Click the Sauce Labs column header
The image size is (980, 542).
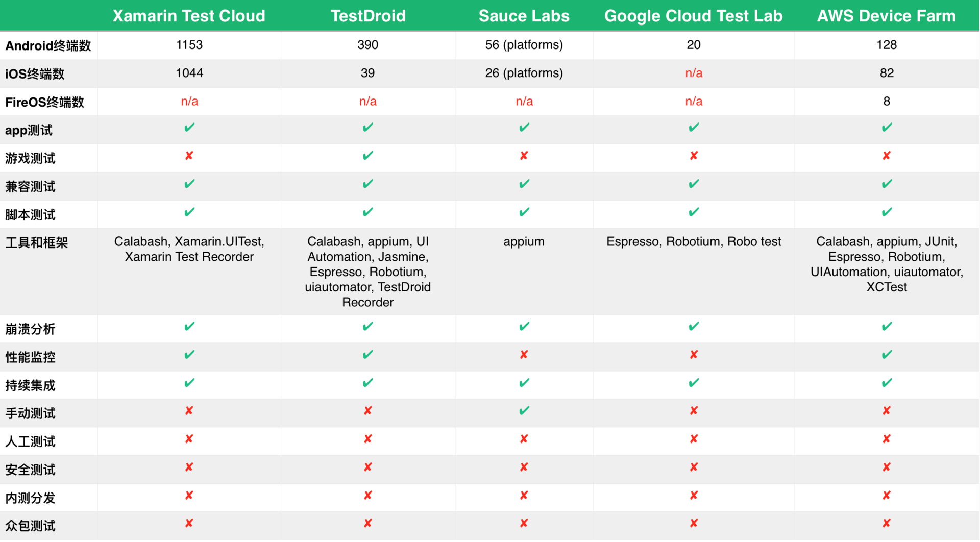(x=524, y=16)
